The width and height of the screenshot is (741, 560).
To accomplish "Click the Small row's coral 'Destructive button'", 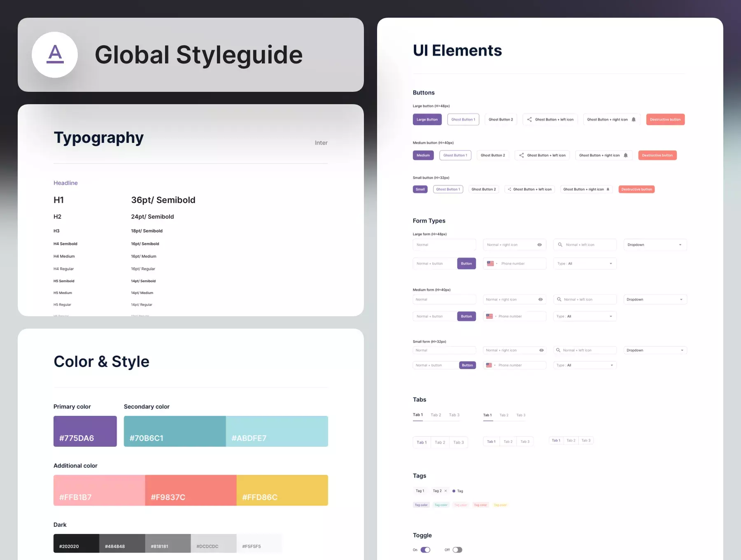I will 636,189.
